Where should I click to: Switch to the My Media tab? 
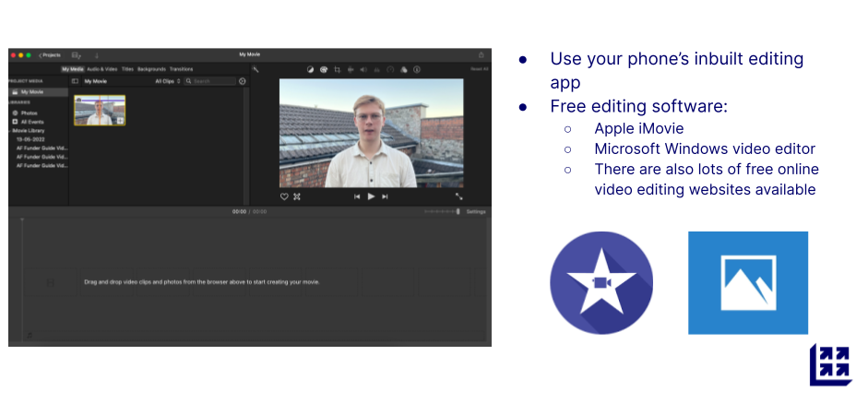click(73, 69)
